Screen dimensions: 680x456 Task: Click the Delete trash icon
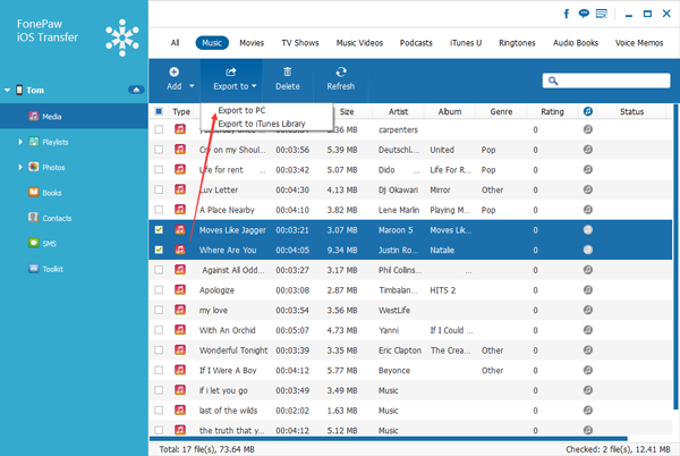(287, 72)
